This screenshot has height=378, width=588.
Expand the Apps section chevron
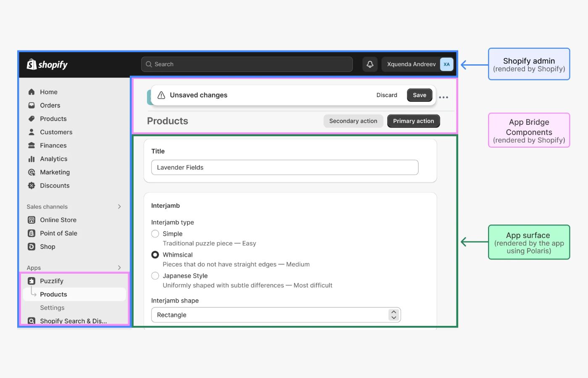point(119,267)
